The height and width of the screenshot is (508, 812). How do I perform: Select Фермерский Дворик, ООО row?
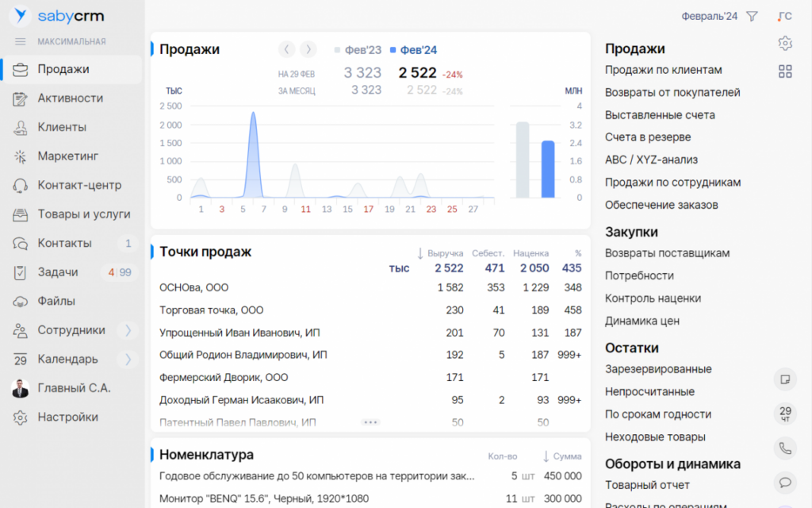click(370, 377)
